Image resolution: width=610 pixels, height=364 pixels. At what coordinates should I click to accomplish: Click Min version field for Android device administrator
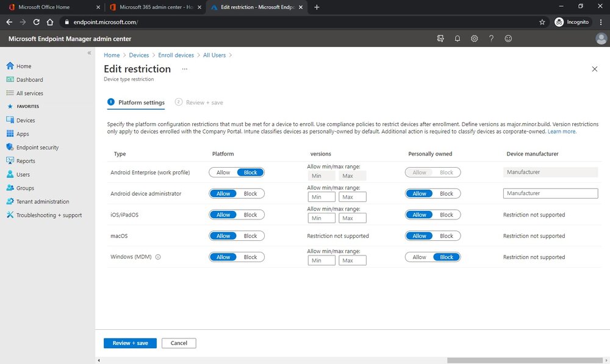point(321,197)
